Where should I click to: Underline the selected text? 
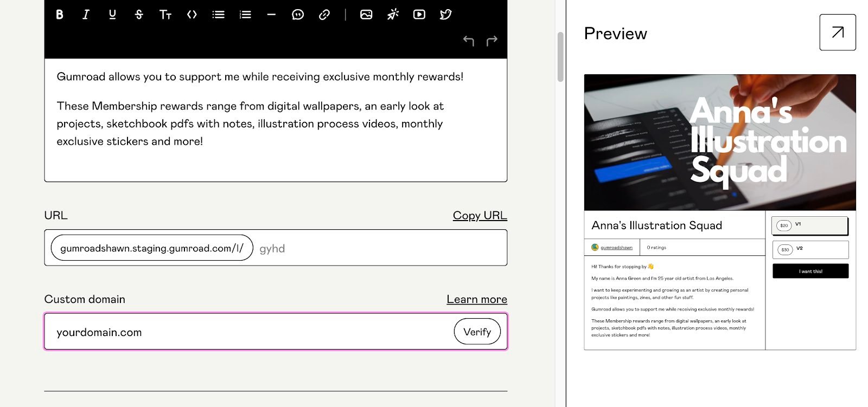112,15
